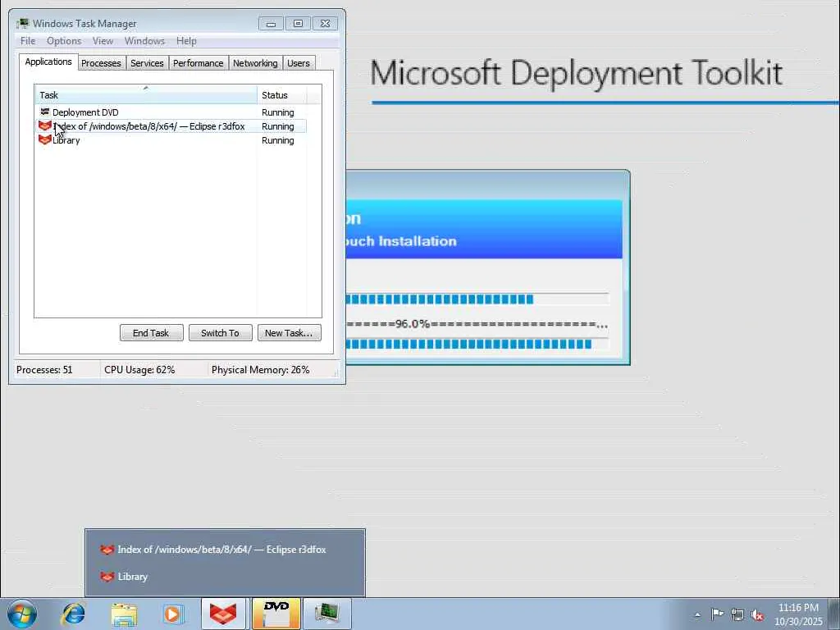This screenshot has width=840, height=630.
Task: Sort by the Status column header
Action: 282,95
